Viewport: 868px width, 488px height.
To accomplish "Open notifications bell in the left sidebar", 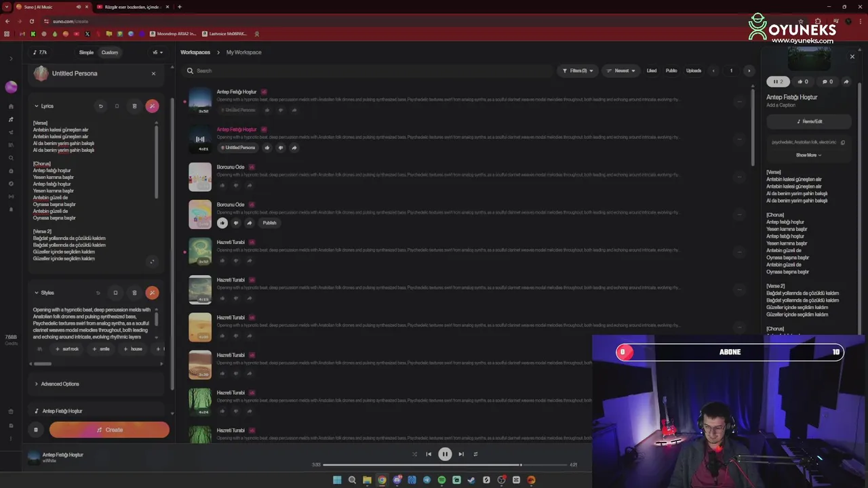I will pos(11,209).
